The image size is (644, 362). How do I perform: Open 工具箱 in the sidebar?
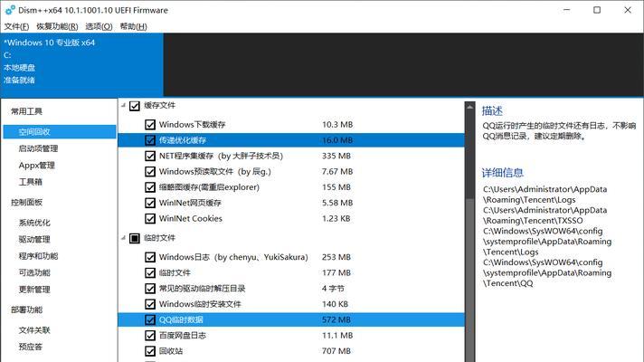(31, 182)
